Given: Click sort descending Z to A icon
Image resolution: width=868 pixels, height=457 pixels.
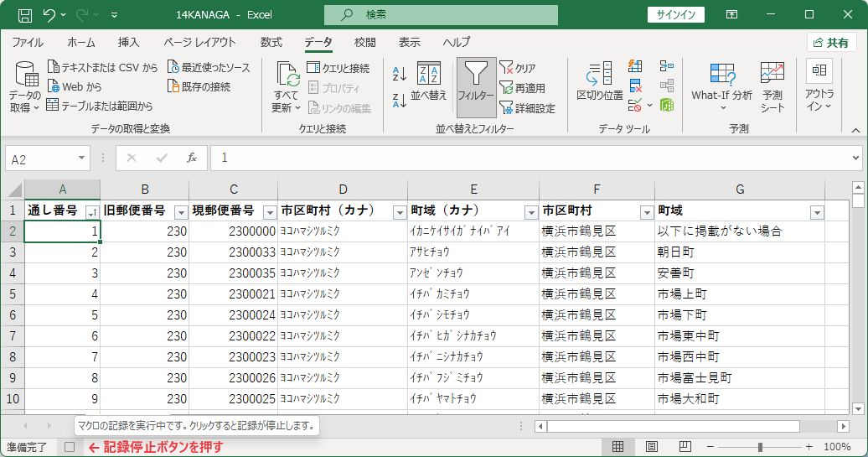Looking at the screenshot, I should click(x=400, y=101).
